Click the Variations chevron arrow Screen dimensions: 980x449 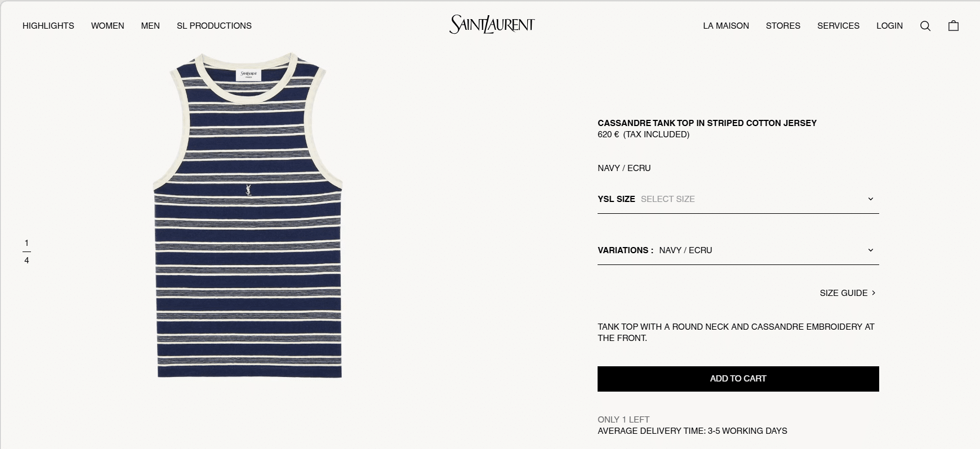[870, 250]
